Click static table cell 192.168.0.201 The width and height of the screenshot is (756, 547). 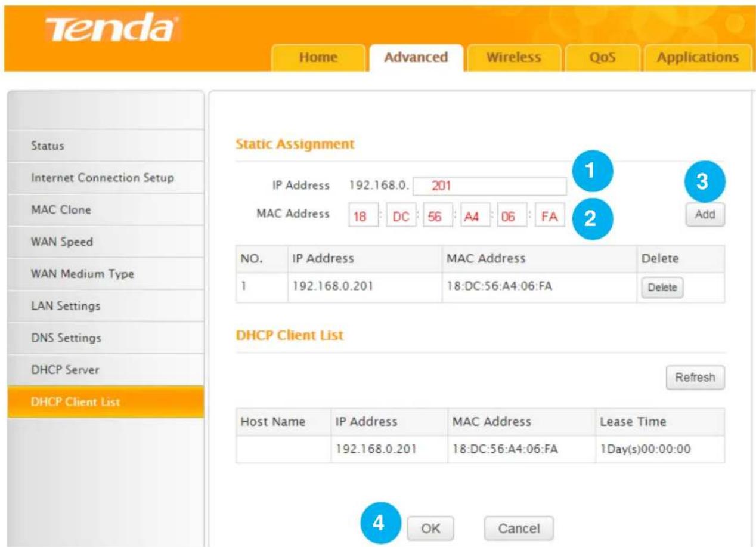[332, 288]
